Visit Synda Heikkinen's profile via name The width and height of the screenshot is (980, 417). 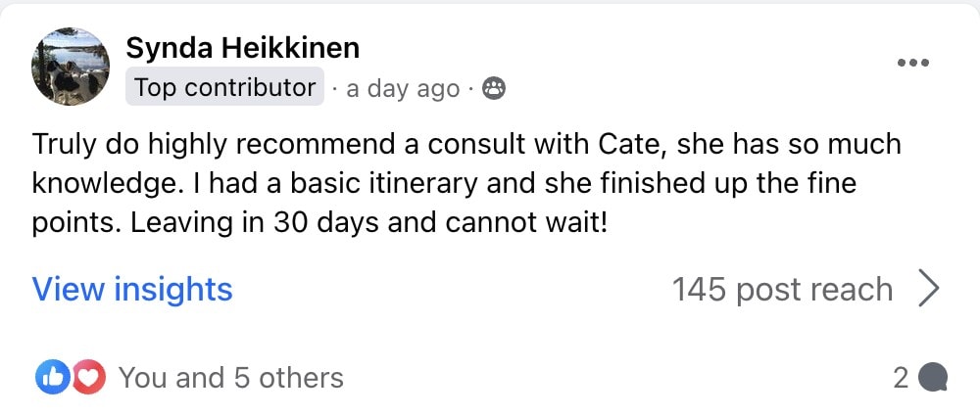(x=242, y=47)
